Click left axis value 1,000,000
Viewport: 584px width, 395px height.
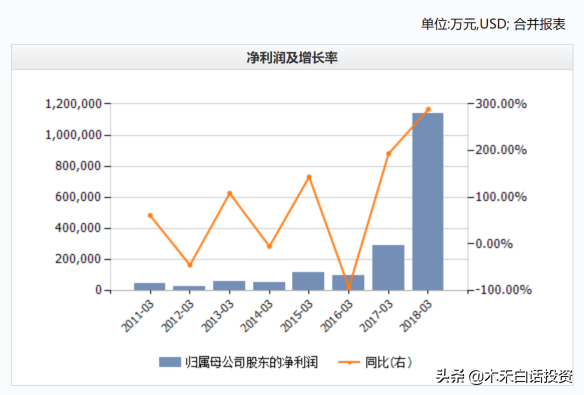73,135
